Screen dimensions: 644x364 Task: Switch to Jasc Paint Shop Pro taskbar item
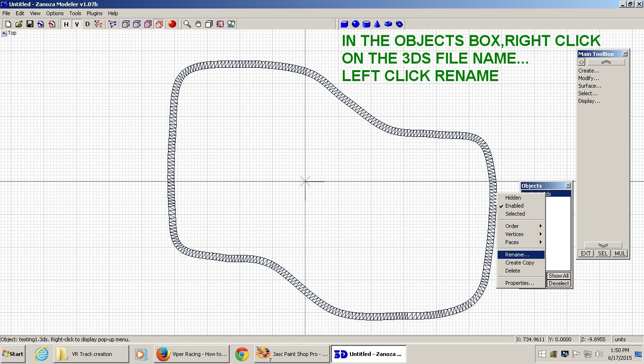[292, 354]
